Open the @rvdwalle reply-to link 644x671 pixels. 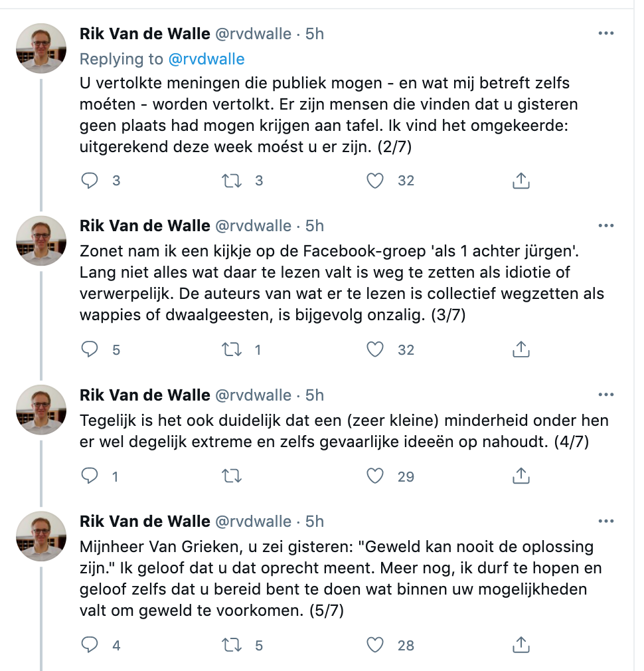point(206,59)
